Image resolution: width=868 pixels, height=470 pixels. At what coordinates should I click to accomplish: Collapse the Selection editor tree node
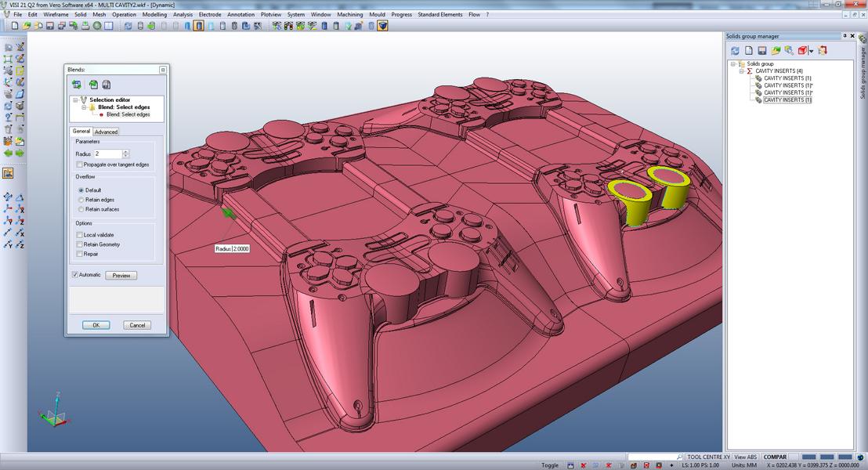click(75, 99)
